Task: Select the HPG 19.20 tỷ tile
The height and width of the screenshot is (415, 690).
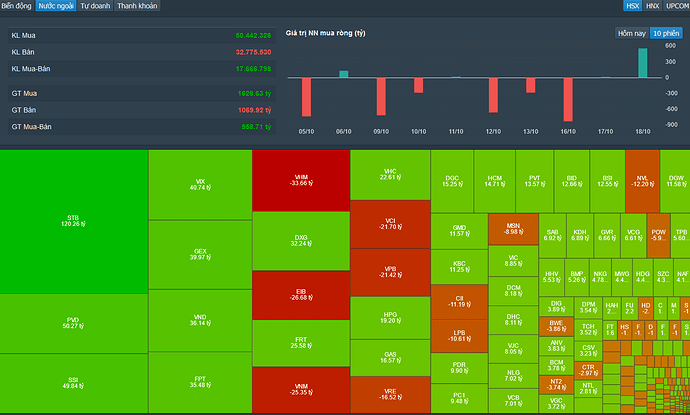Action: point(390,318)
